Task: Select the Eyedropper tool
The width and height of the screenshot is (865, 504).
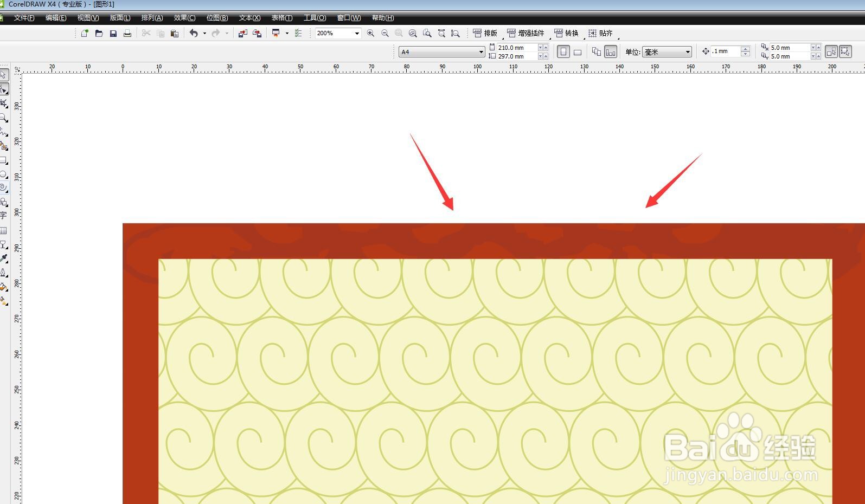Action: (4, 259)
